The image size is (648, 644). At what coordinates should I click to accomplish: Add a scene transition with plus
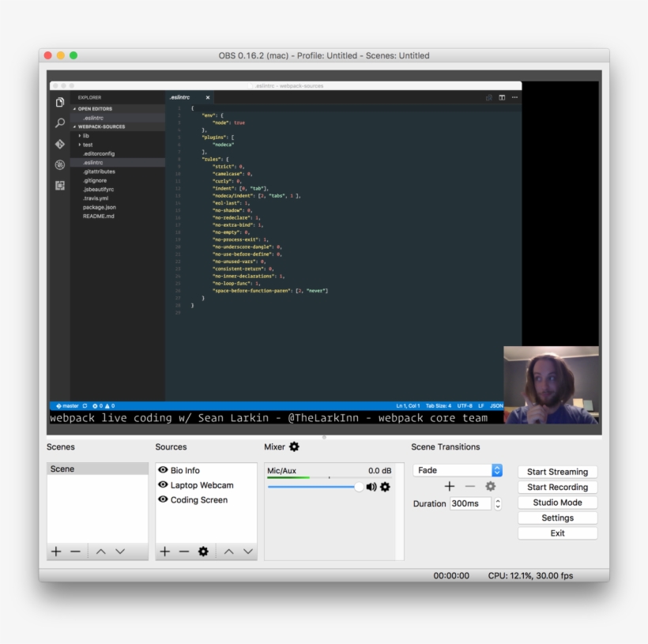tap(449, 487)
